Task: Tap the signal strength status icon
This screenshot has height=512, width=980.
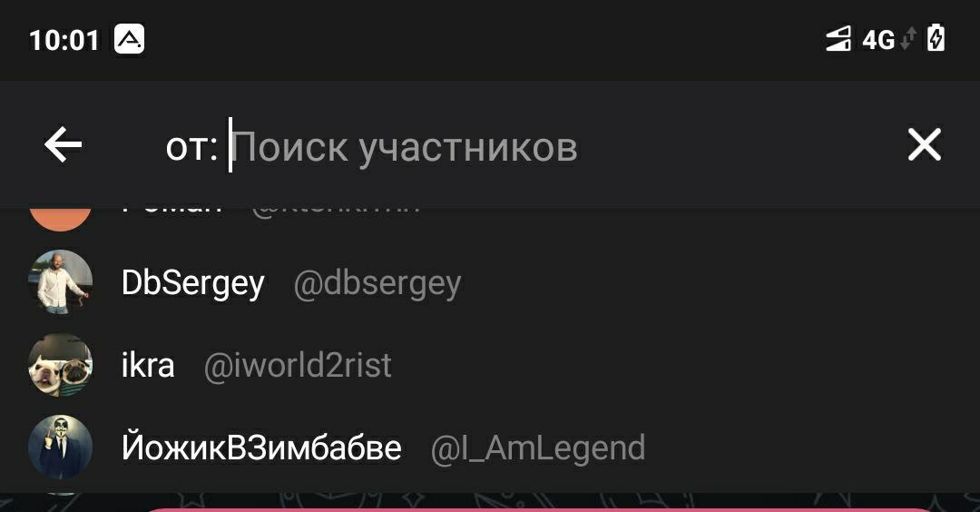Action: [838, 39]
